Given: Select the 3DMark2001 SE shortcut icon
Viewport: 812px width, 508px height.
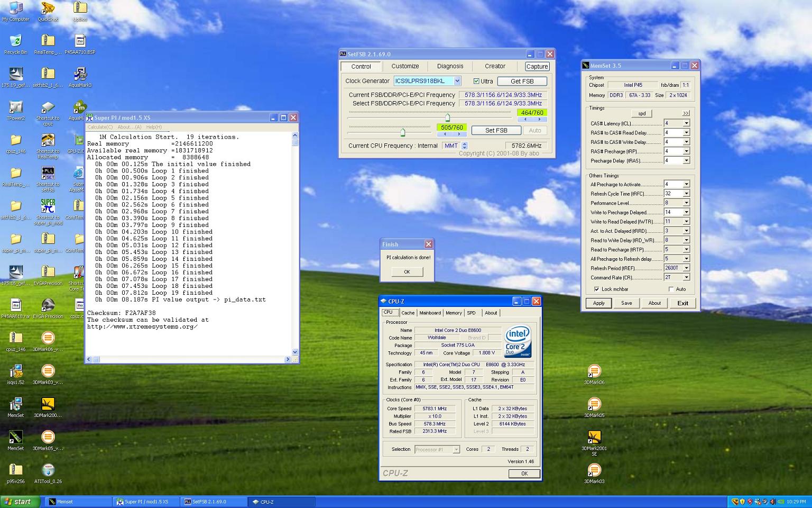Looking at the screenshot, I should (594, 443).
